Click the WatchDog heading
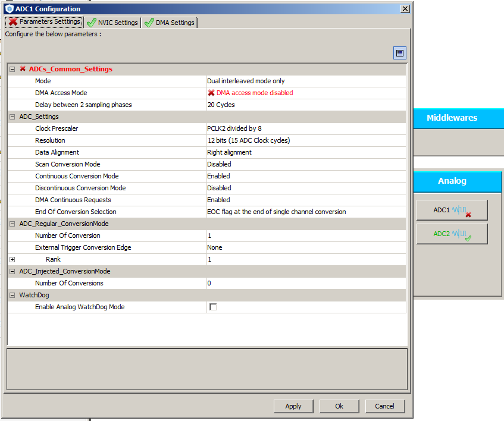504x421 pixels. pos(34,295)
